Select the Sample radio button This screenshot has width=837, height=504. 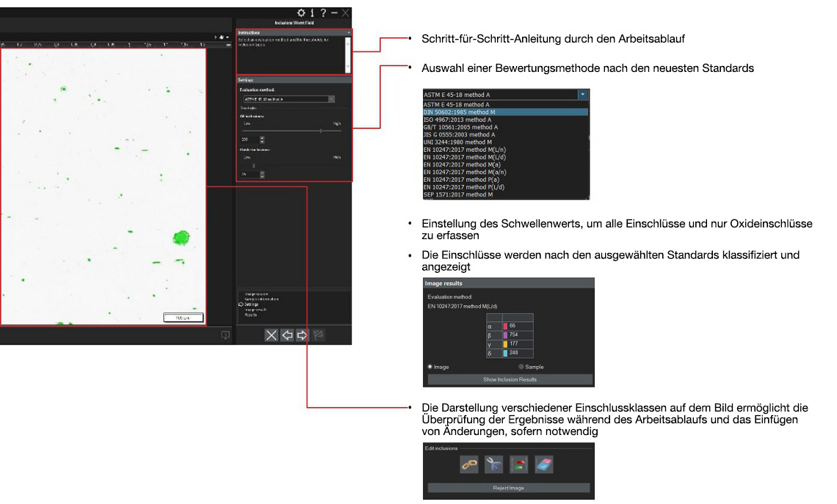coord(522,367)
